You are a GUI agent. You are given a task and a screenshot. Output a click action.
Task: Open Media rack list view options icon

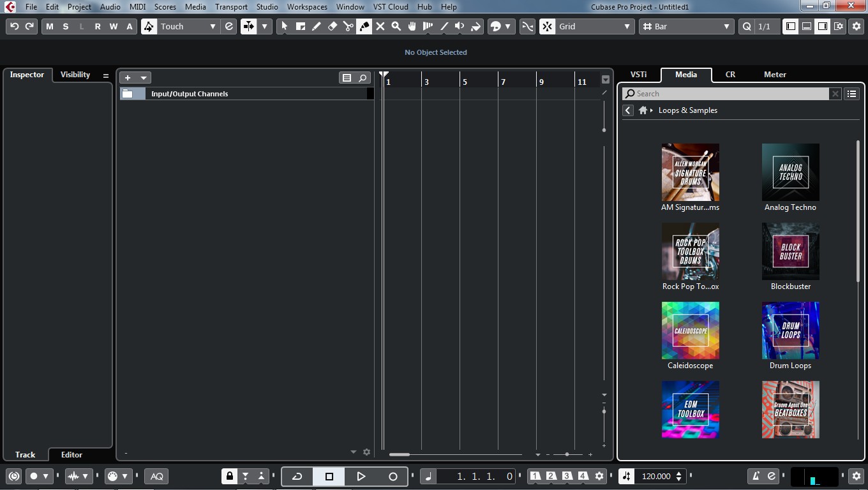(851, 94)
